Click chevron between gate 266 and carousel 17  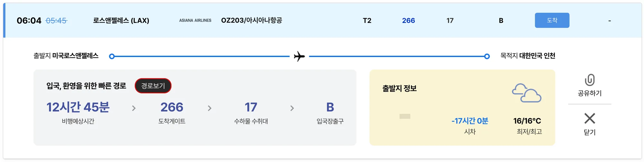(x=210, y=108)
